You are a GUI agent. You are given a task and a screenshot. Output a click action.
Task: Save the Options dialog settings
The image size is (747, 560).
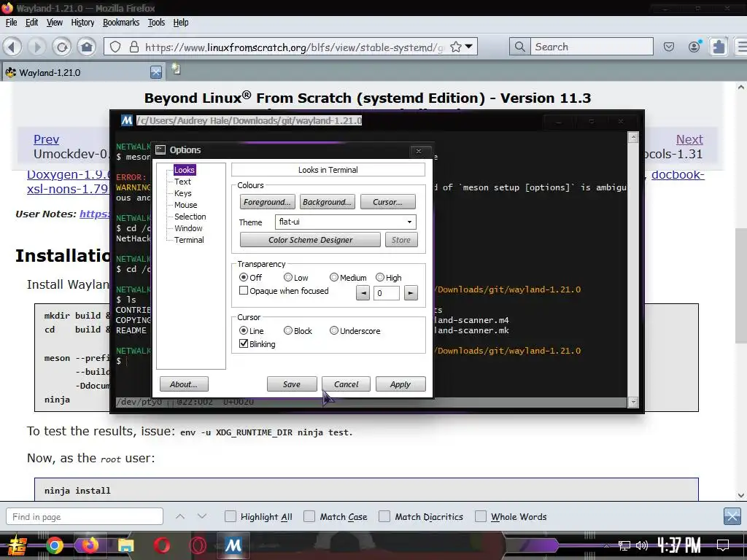(292, 384)
